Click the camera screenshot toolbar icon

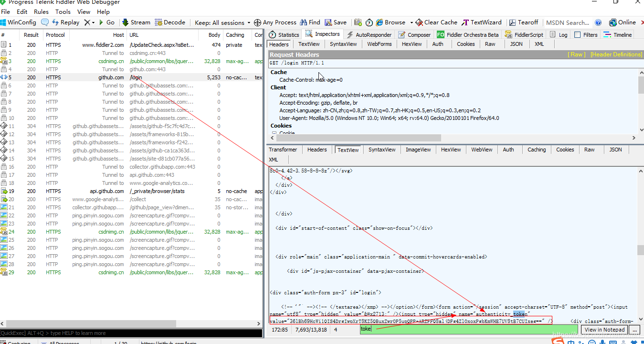tap(358, 22)
